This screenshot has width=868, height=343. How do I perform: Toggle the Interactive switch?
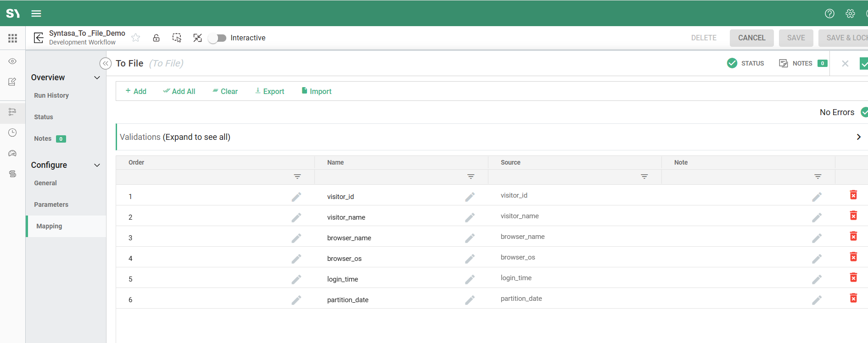coord(217,38)
